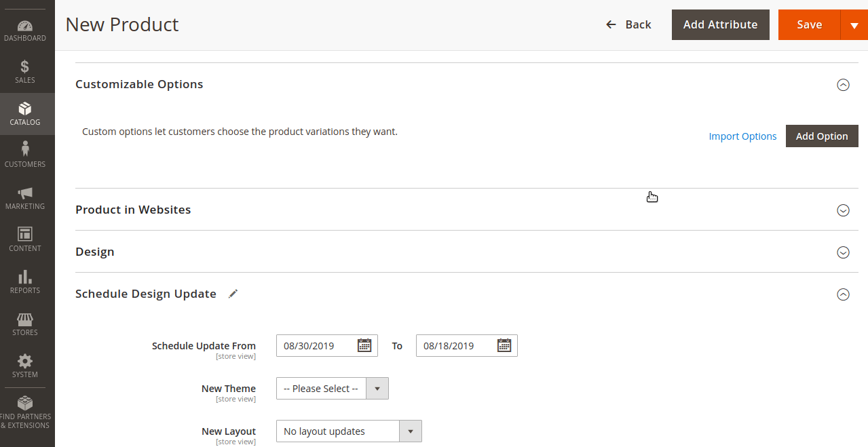Click the custom options description text
The image size is (868, 447).
[240, 132]
